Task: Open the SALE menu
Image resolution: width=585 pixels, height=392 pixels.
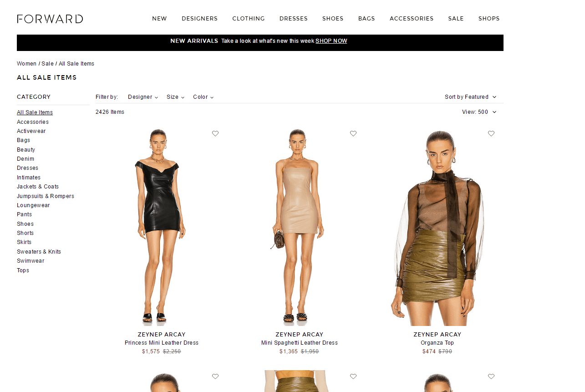Action: pyautogui.click(x=456, y=19)
